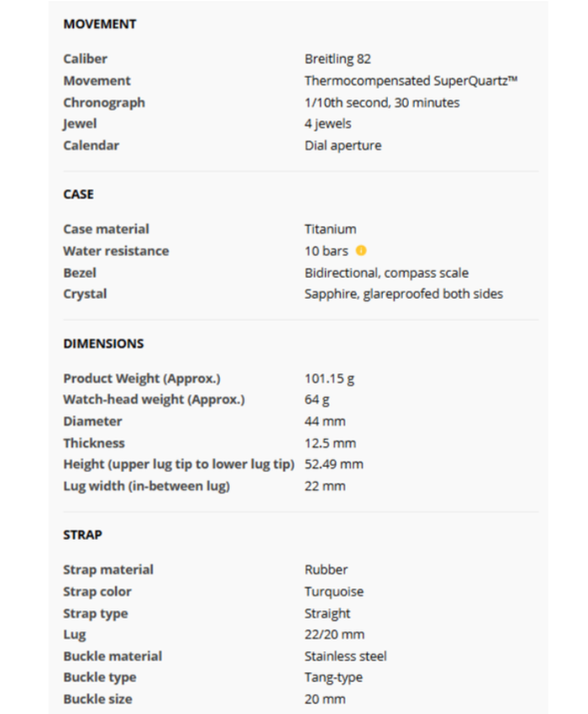
Task: Click the Sapphire crystal description
Action: (x=403, y=294)
